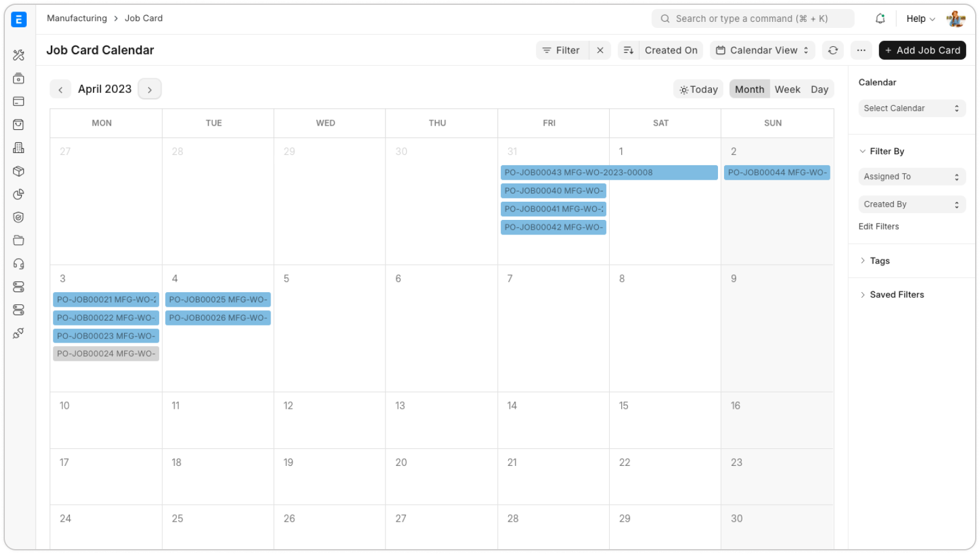Image resolution: width=980 pixels, height=554 pixels.
Task: Open the credit card sidebar icon
Action: [x=19, y=101]
